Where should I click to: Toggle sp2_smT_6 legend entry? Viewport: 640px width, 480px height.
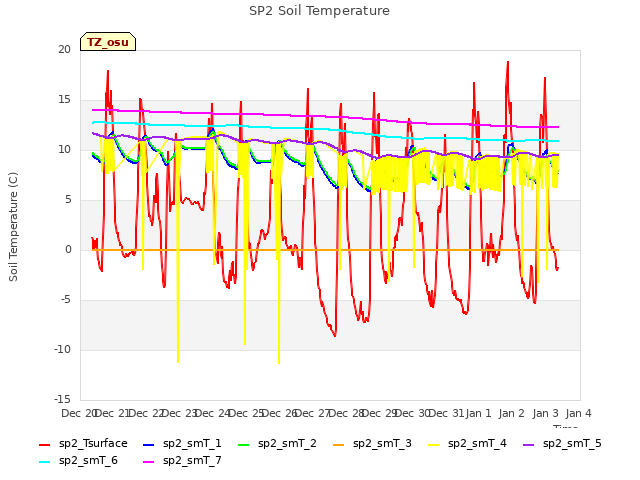(78, 460)
